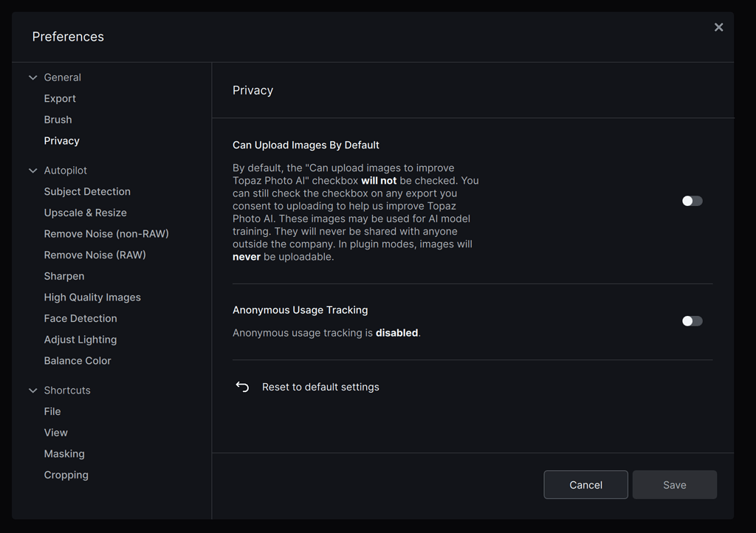Switch to the Cropping shortcuts page
Screen dimensions: 756x533
point(66,475)
